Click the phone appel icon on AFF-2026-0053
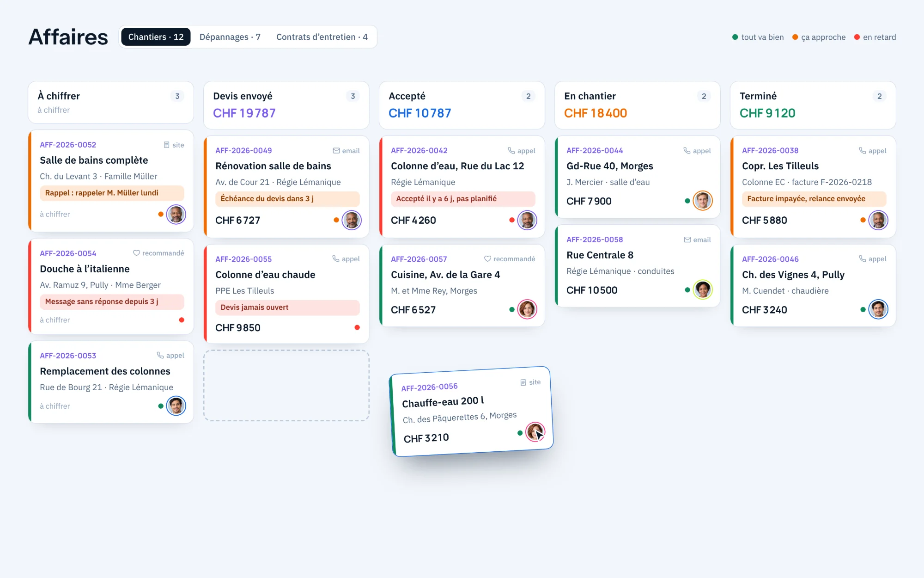This screenshot has height=578, width=924. click(160, 355)
